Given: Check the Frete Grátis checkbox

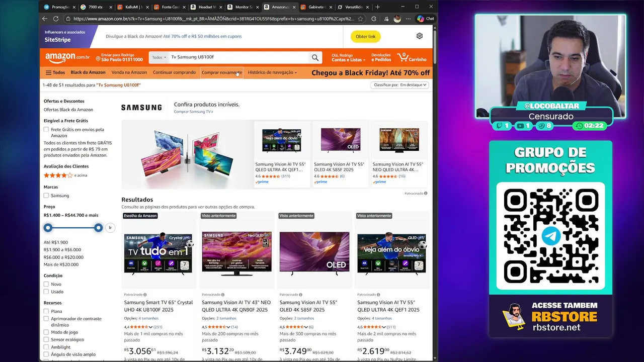Looking at the screenshot, I should tap(46, 130).
